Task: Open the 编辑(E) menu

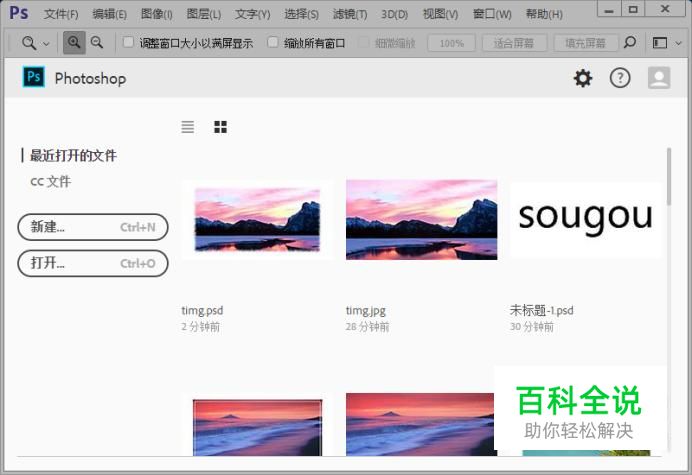Action: pyautogui.click(x=109, y=14)
